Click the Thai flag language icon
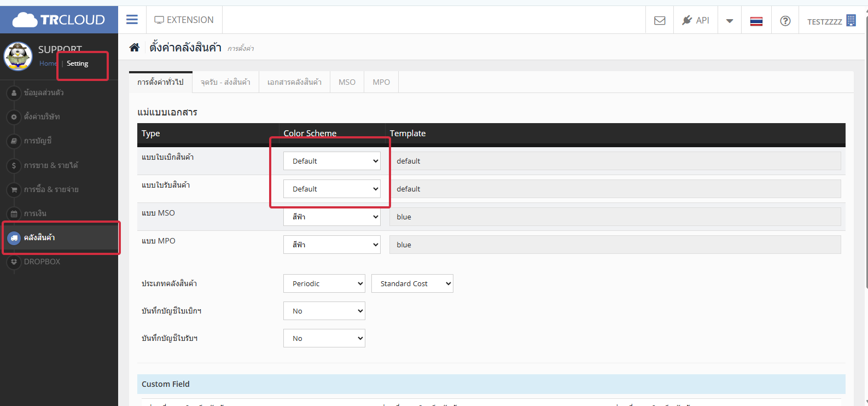This screenshot has width=868, height=406. [x=756, y=21]
